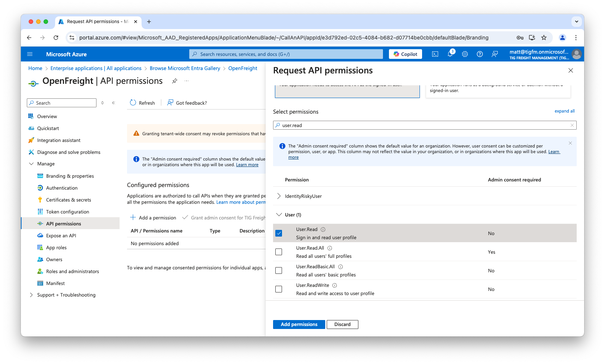Click the Copilot button
The height and width of the screenshot is (364, 605).
click(406, 54)
